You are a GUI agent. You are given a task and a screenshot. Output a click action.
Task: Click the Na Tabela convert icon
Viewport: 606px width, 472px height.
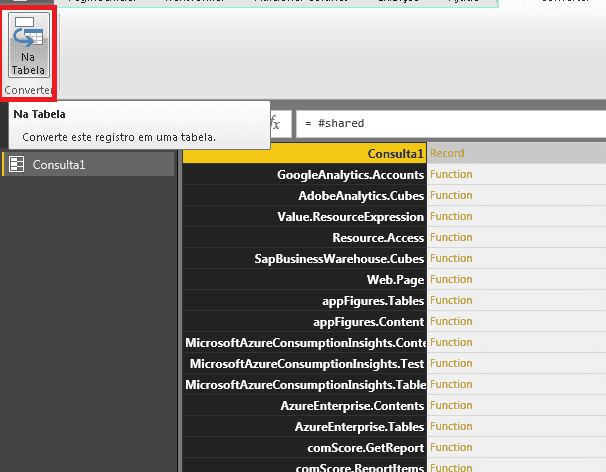[29, 45]
